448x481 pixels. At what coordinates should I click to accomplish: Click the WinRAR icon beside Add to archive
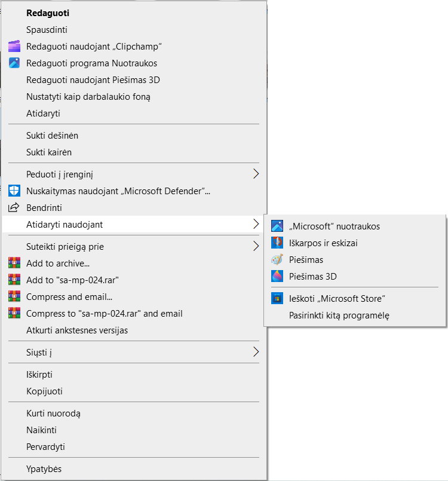pos(14,264)
